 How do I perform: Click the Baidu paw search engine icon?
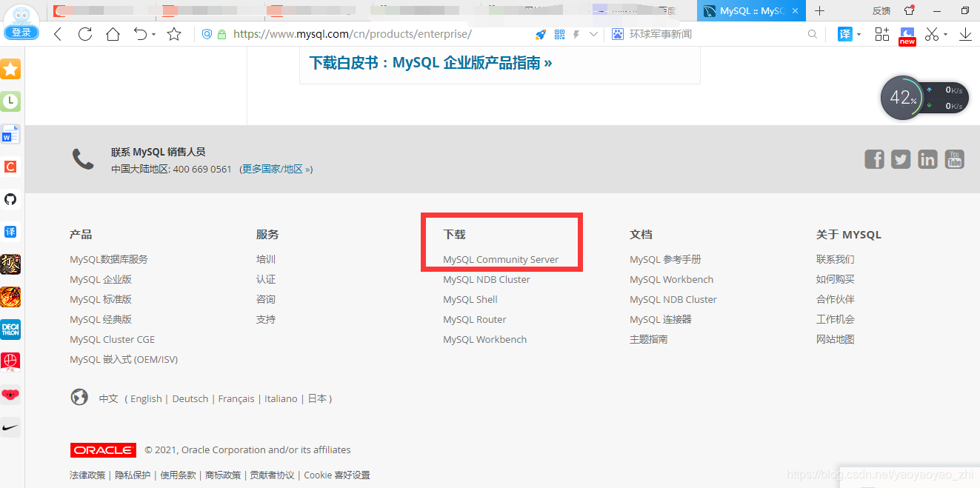(618, 34)
